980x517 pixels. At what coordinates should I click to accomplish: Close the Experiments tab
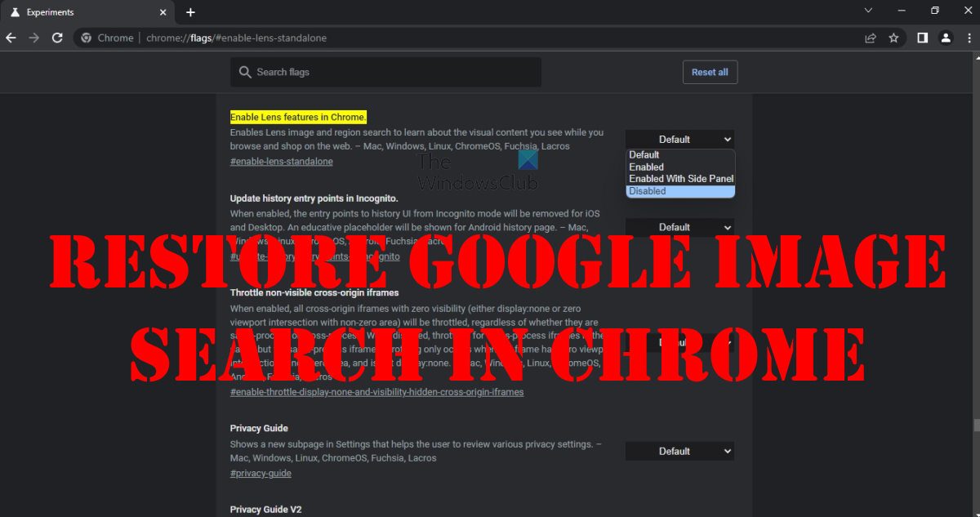coord(163,12)
